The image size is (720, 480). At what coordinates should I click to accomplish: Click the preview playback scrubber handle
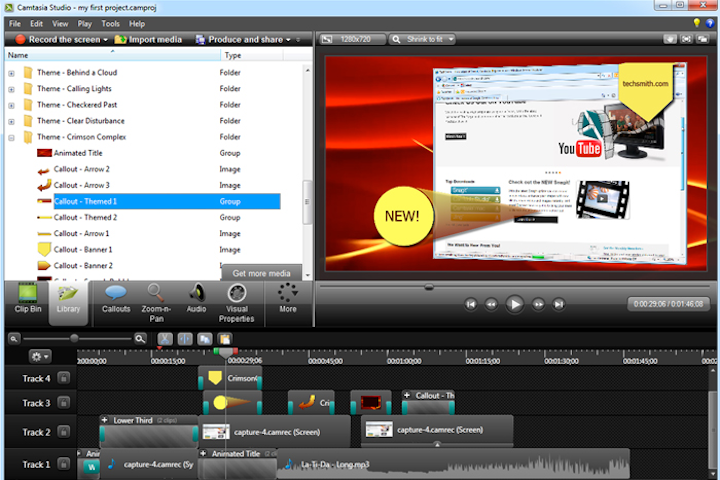tap(429, 287)
